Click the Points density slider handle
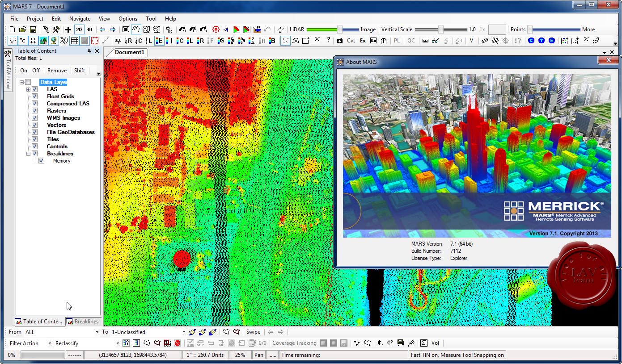 530,29
